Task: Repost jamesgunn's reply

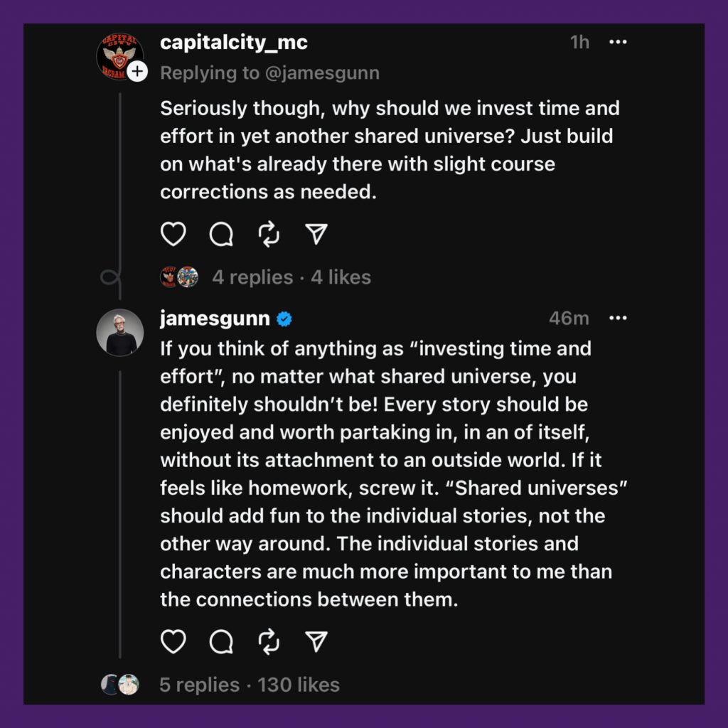Action: pos(269,642)
